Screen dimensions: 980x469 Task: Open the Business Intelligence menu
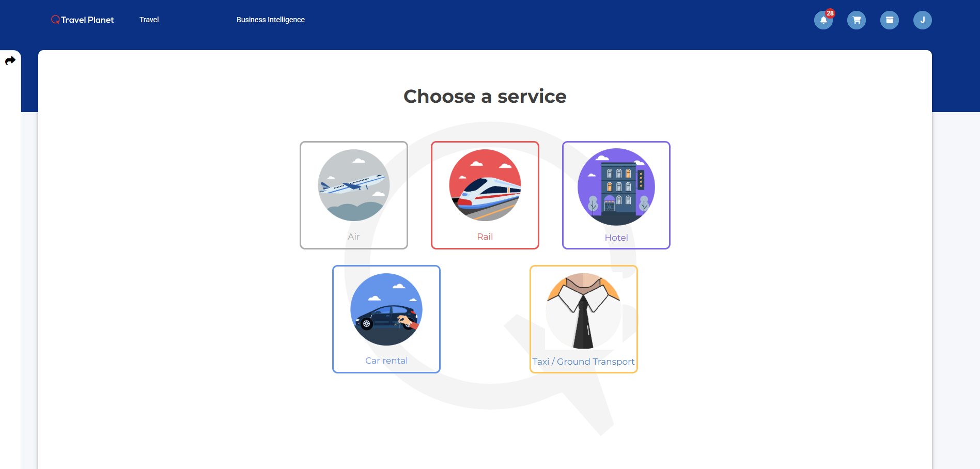pyautogui.click(x=271, y=20)
